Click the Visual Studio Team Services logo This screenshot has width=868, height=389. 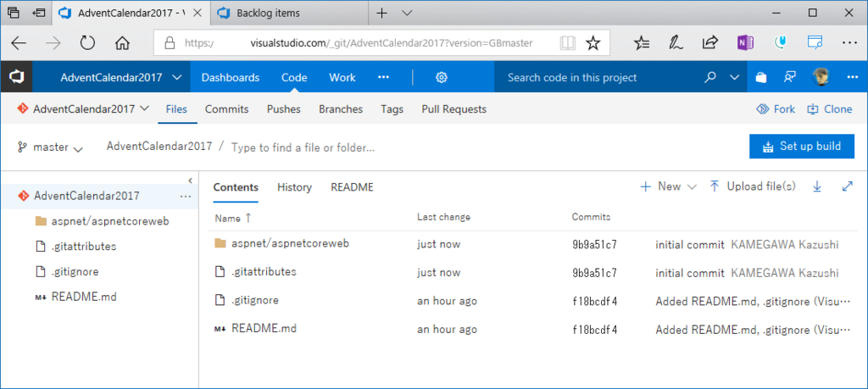pos(16,77)
